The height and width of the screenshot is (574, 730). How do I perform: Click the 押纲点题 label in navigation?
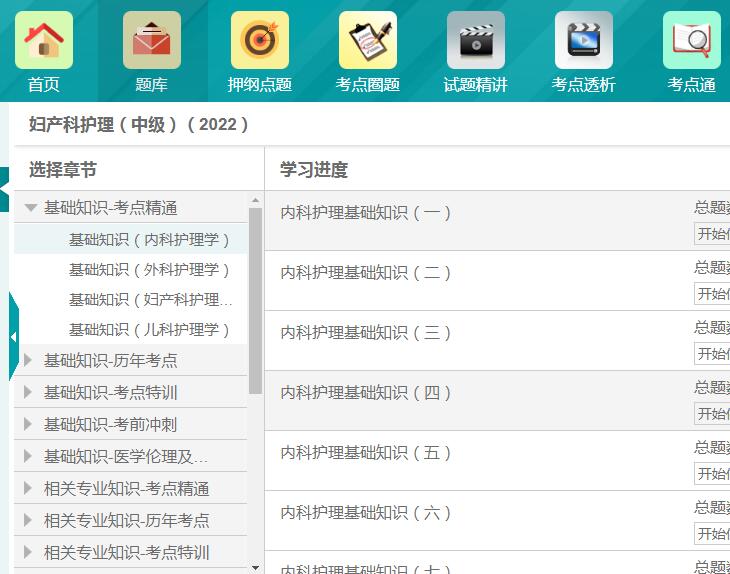(x=260, y=85)
